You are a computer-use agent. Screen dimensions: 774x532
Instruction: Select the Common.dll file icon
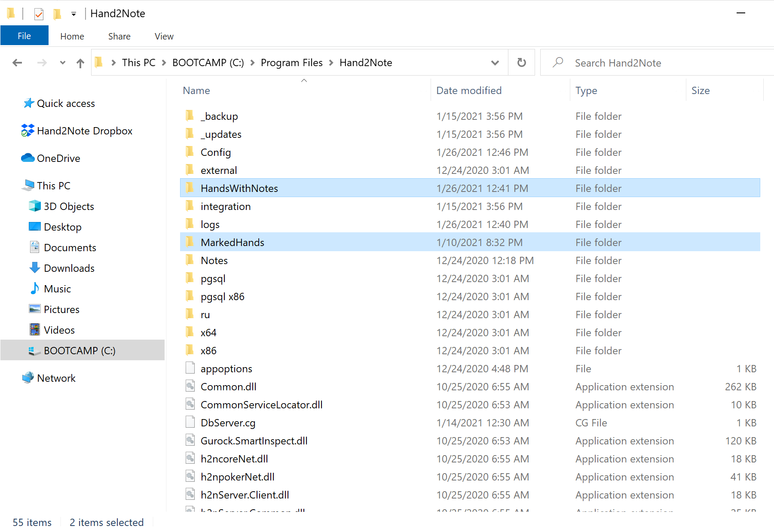click(190, 386)
